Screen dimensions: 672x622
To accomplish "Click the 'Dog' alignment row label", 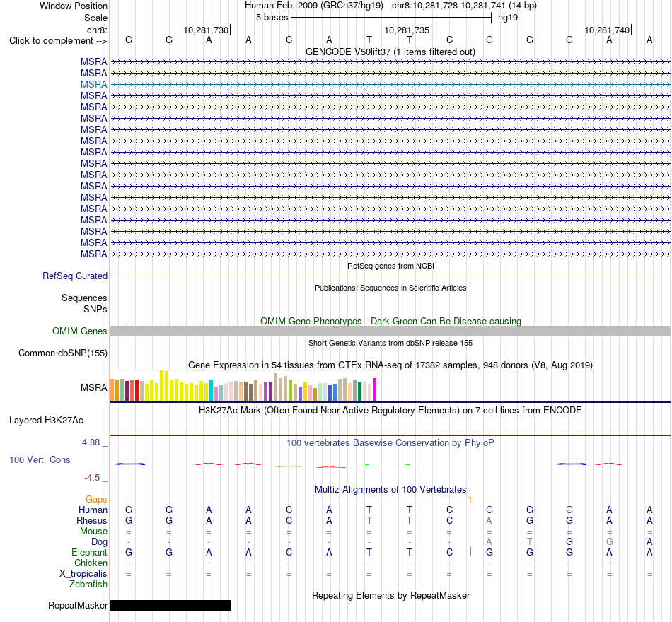I will (100, 542).
